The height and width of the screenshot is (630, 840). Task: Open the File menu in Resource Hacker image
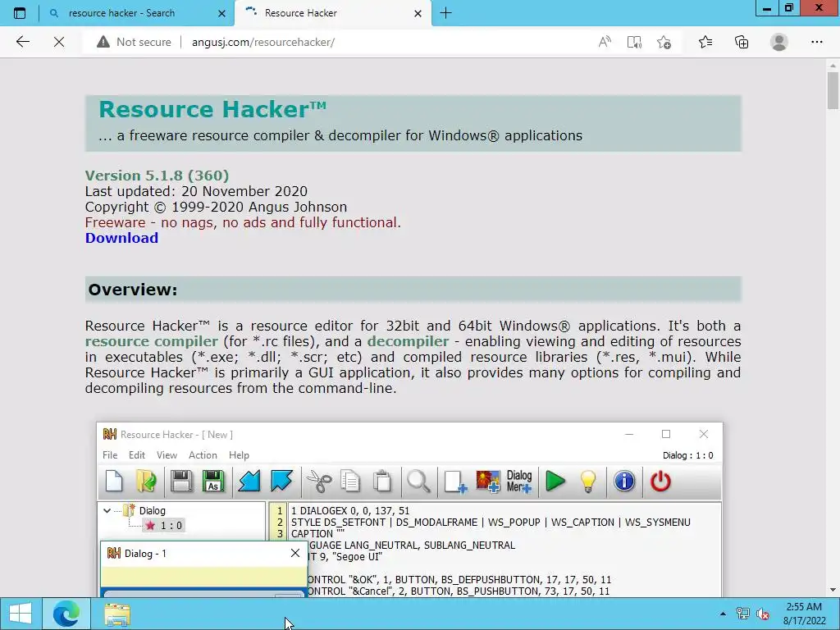(x=110, y=454)
